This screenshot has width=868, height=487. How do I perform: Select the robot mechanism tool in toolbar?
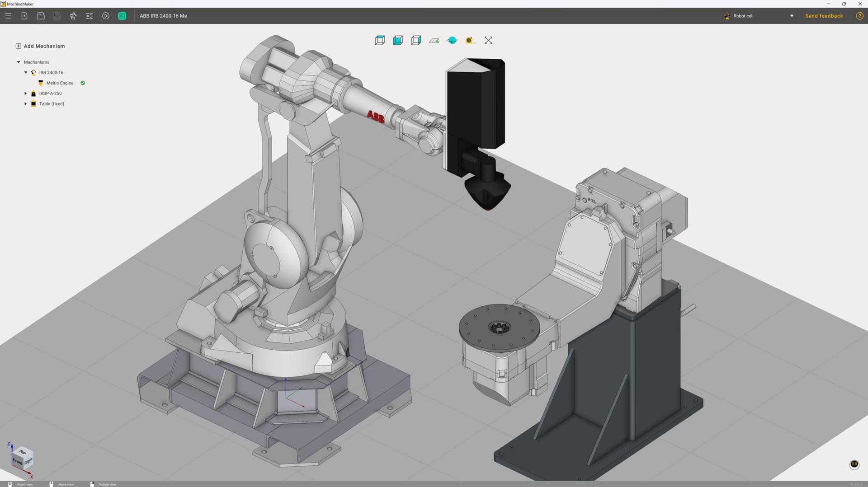[73, 16]
